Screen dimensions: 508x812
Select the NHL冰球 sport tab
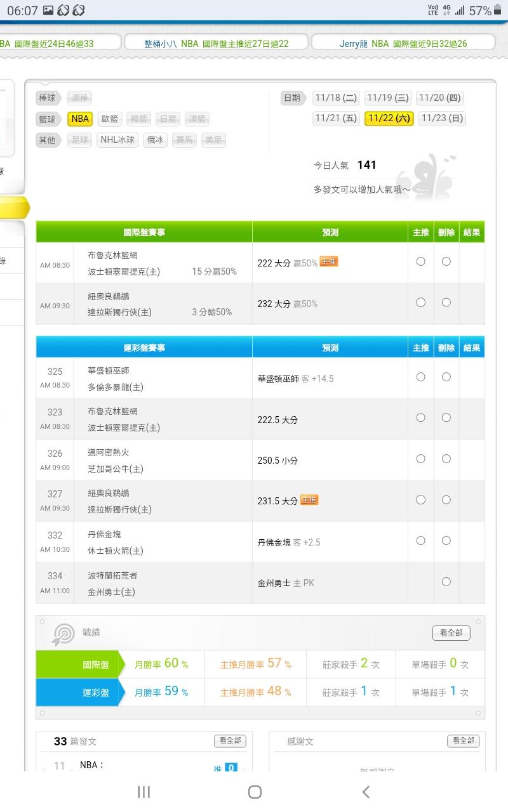(117, 140)
